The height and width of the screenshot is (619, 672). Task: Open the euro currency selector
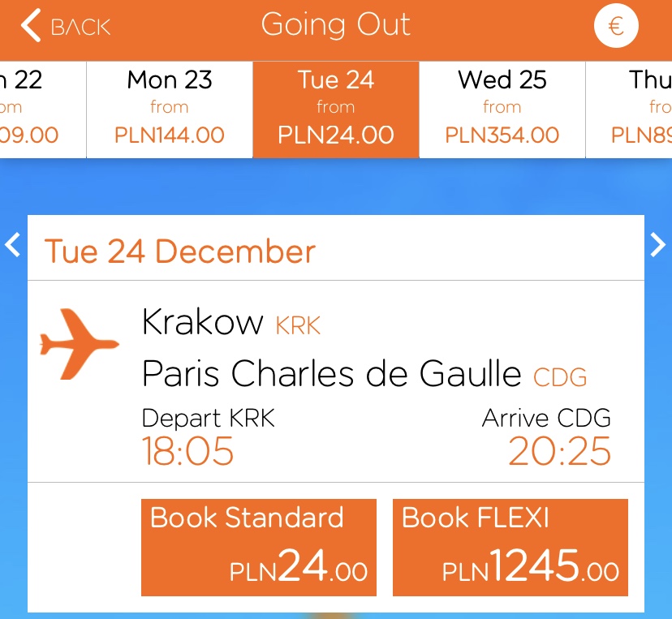pos(616,26)
